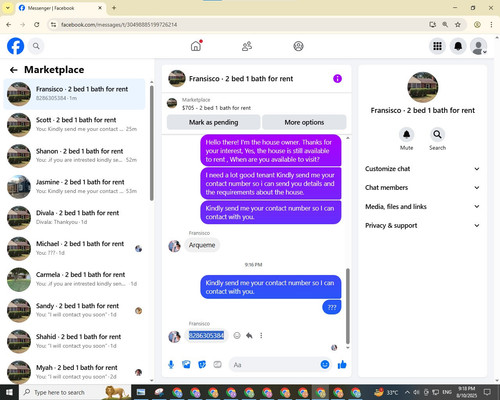Open Windows action center notifications icon

[x=487, y=392]
